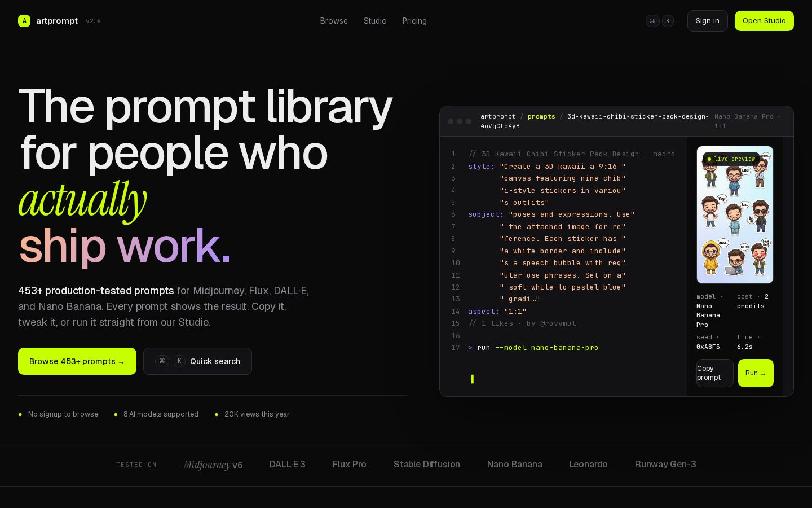Click the cost 2 credits value

tap(753, 301)
